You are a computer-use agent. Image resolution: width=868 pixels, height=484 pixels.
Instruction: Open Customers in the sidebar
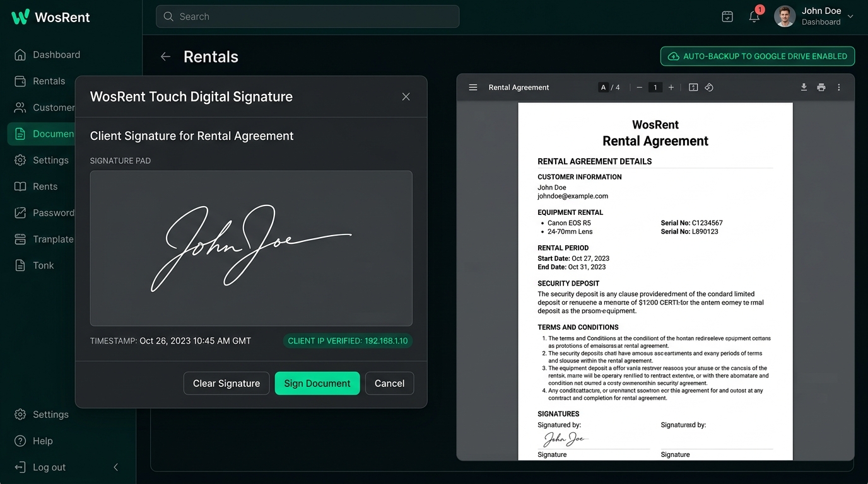click(x=44, y=108)
